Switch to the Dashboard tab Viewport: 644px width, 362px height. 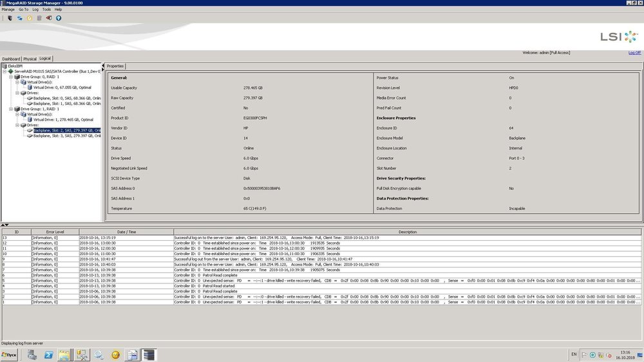tap(11, 59)
